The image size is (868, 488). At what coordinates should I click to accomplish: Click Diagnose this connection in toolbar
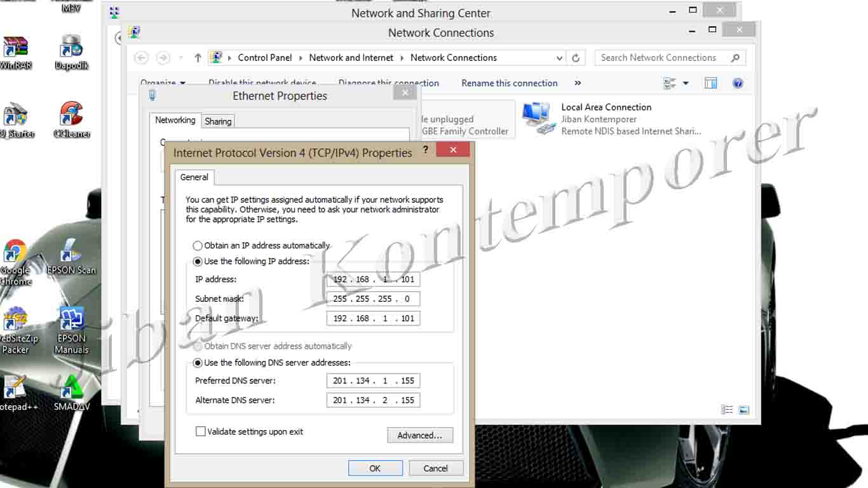click(388, 83)
